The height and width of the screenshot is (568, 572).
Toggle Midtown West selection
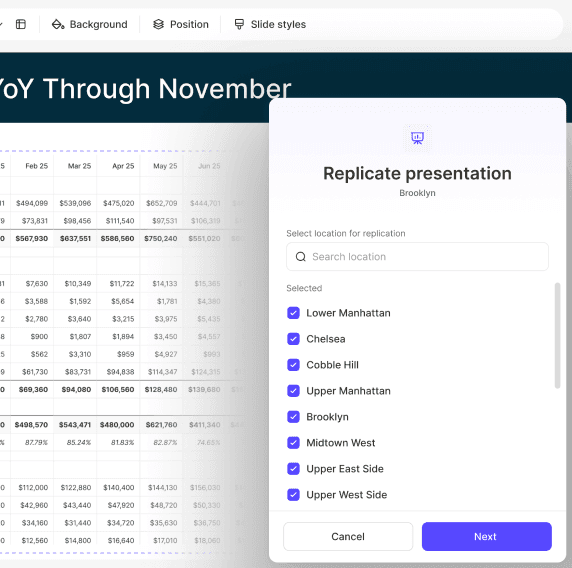click(293, 443)
